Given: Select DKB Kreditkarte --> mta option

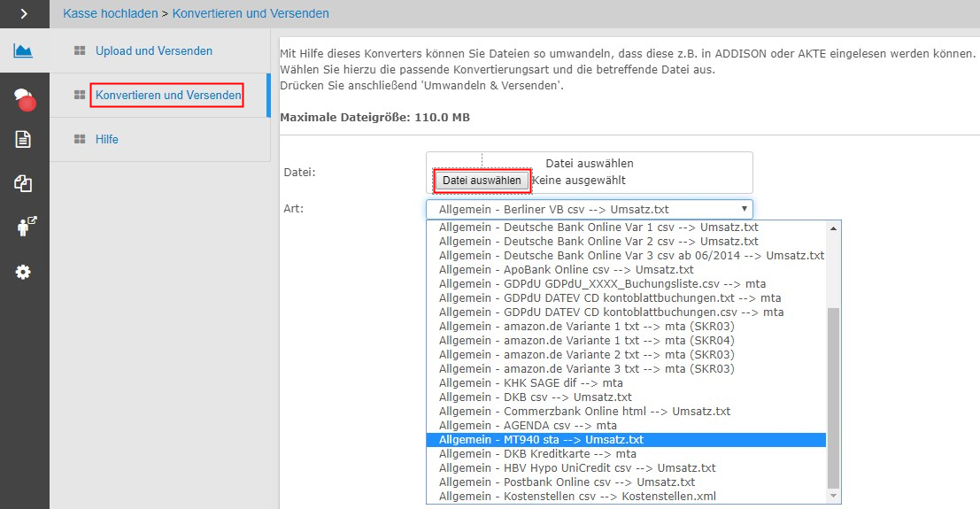Looking at the screenshot, I should click(x=626, y=454).
